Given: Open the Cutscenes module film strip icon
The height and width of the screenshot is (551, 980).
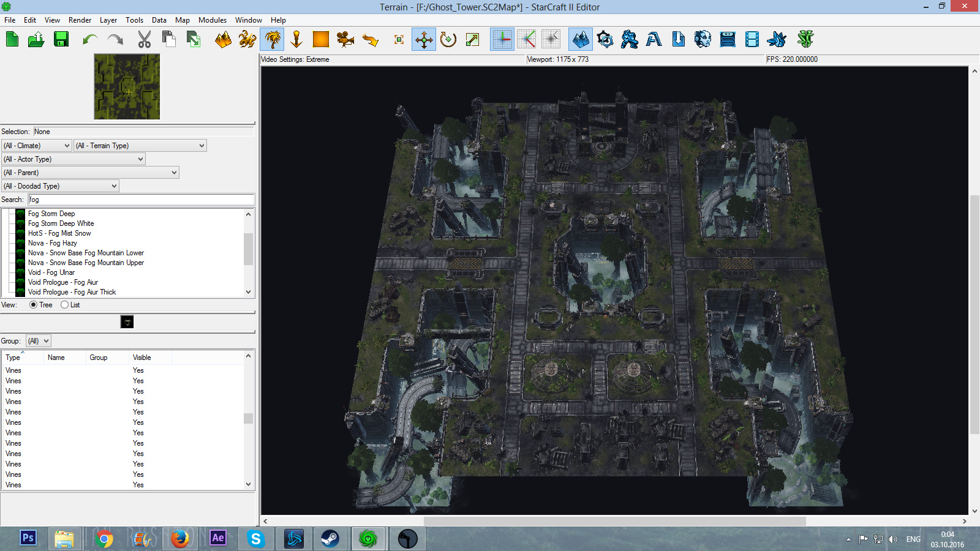Looking at the screenshot, I should [752, 40].
